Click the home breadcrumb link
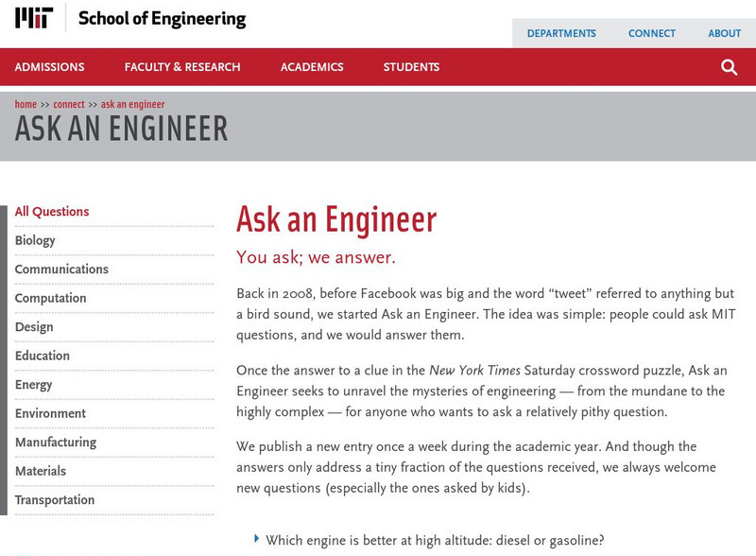Viewport: 756px width, 556px height. (x=26, y=105)
